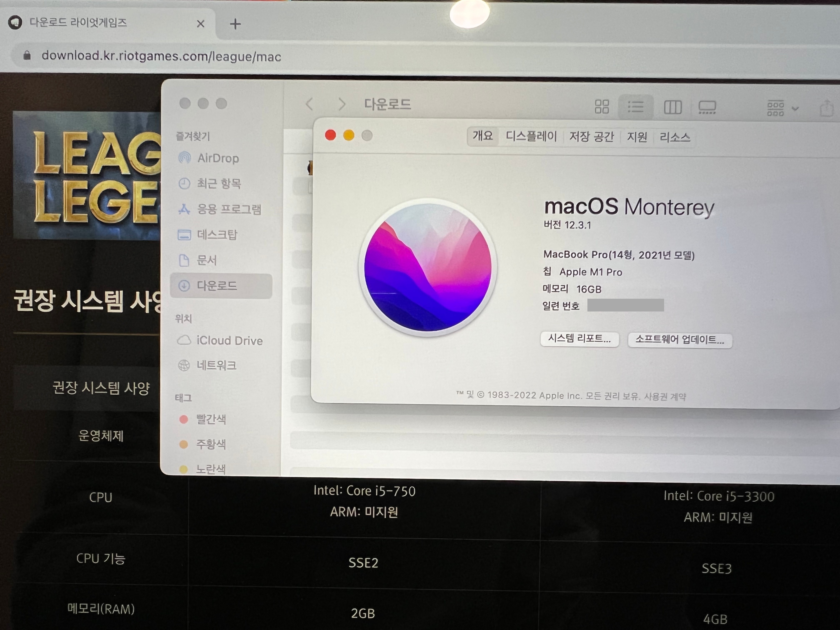Click the CPU 기능 row label
Image resolution: width=840 pixels, height=630 pixels.
(x=101, y=558)
